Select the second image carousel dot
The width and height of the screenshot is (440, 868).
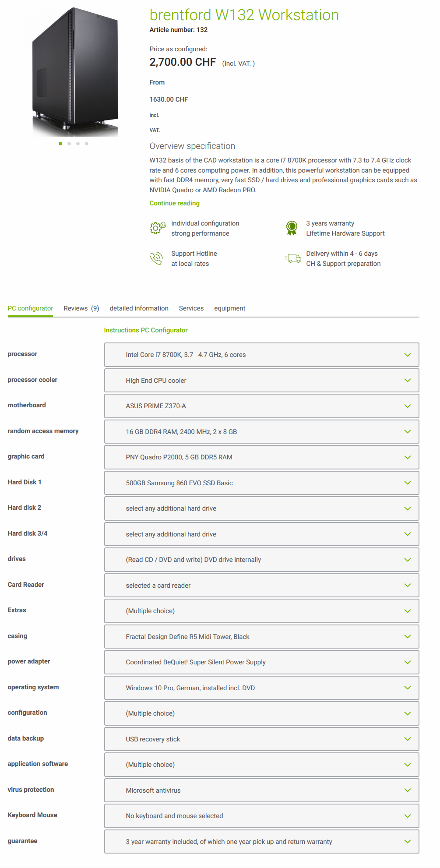point(69,144)
